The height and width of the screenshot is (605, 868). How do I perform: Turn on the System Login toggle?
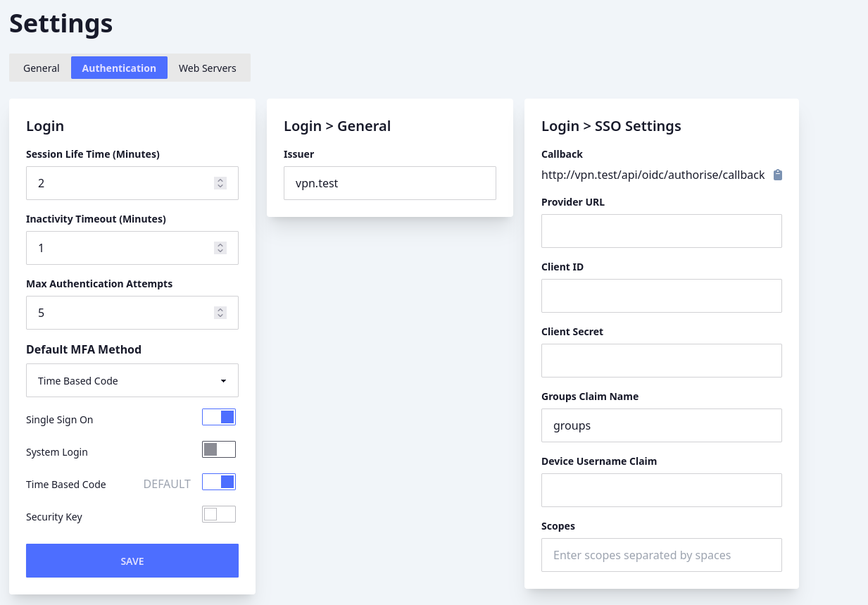click(x=219, y=449)
